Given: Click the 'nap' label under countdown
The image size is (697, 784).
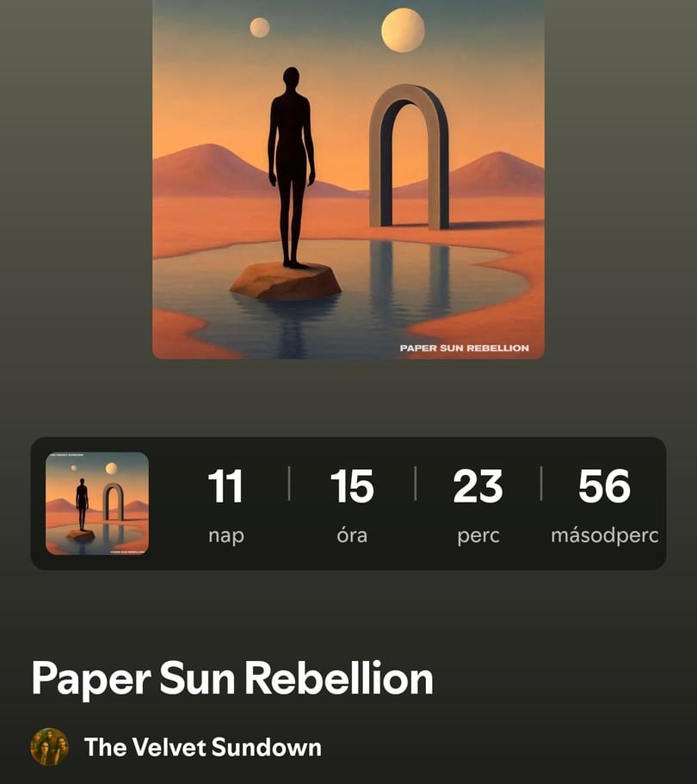Looking at the screenshot, I should (x=226, y=535).
